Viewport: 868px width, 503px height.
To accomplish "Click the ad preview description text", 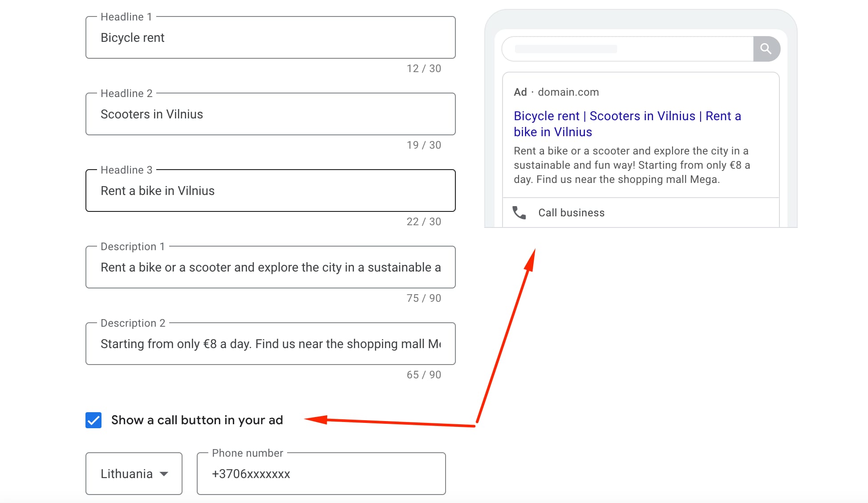I will tap(631, 165).
